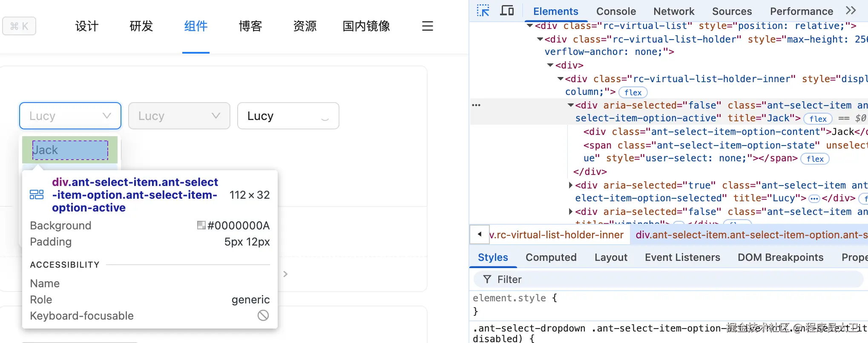Open the 国内镜像 navigation link
The width and height of the screenshot is (868, 343).
tap(366, 26)
